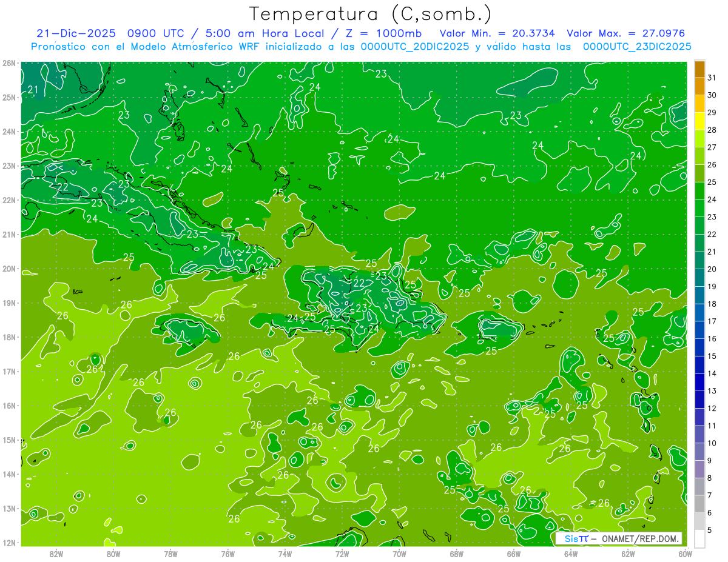Click the '78W' longitude axis label

pyautogui.click(x=170, y=553)
